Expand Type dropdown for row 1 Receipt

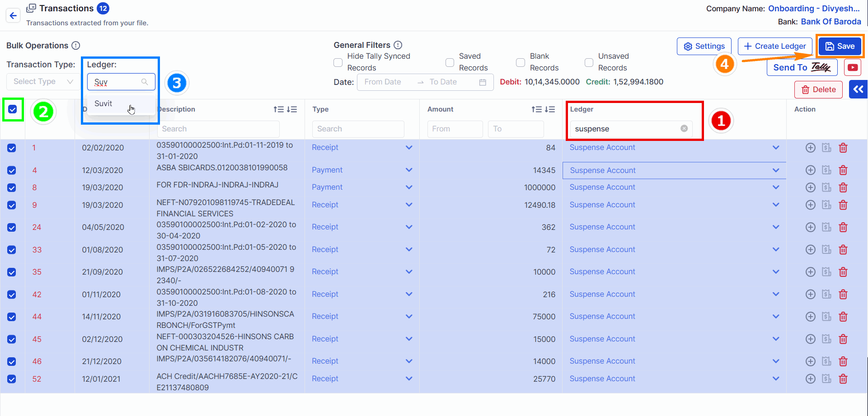409,148
